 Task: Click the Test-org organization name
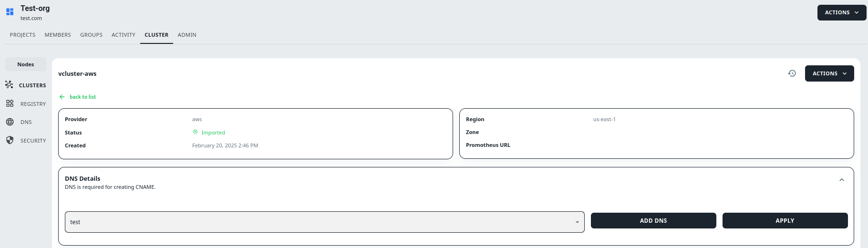35,8
